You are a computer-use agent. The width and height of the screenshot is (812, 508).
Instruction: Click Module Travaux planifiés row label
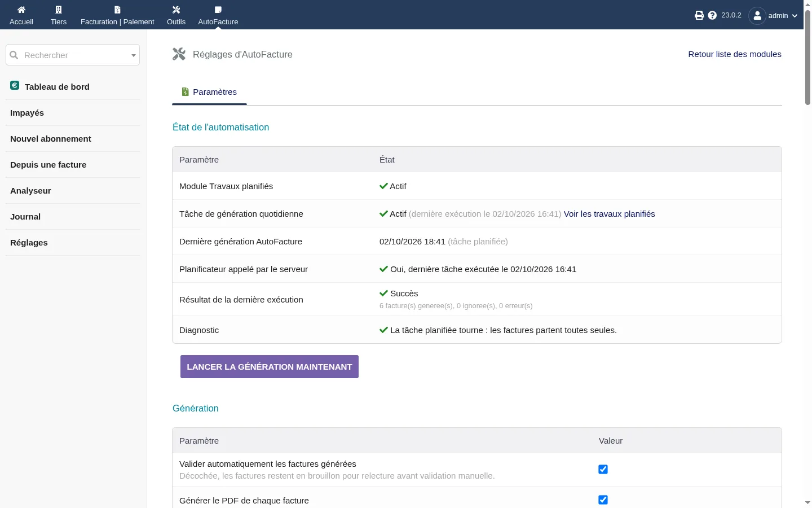tap(226, 186)
